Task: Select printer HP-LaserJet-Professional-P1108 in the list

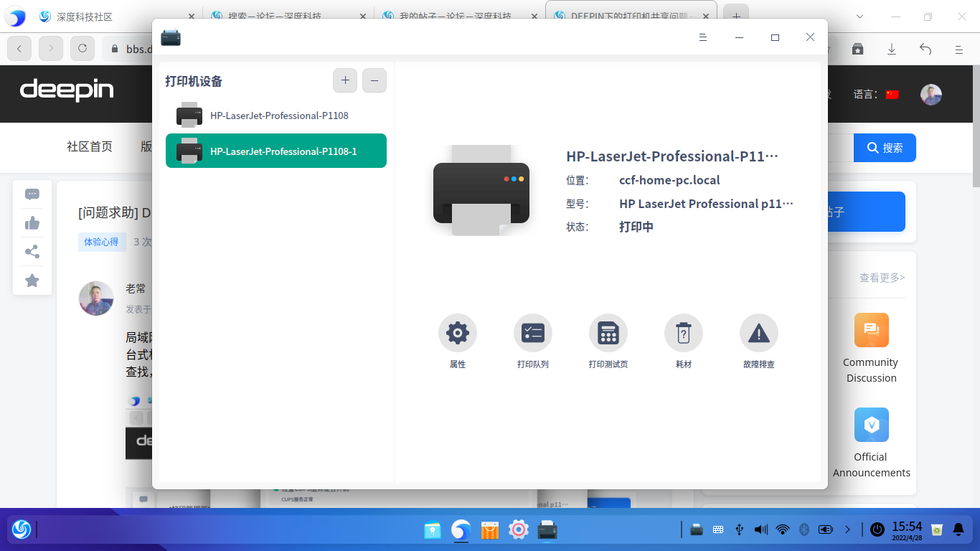Action: pos(276,116)
